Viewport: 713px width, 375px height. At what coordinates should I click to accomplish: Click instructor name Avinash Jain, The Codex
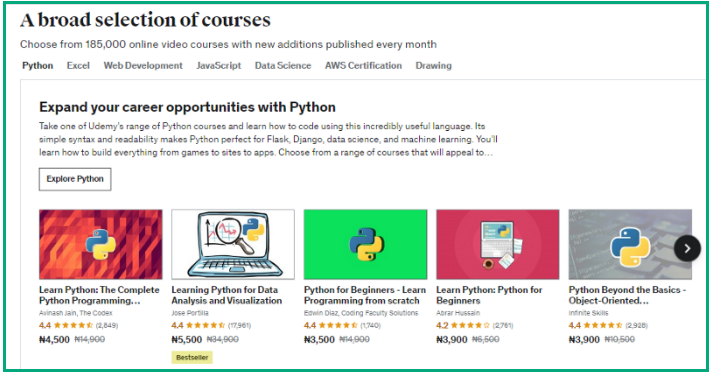(75, 313)
